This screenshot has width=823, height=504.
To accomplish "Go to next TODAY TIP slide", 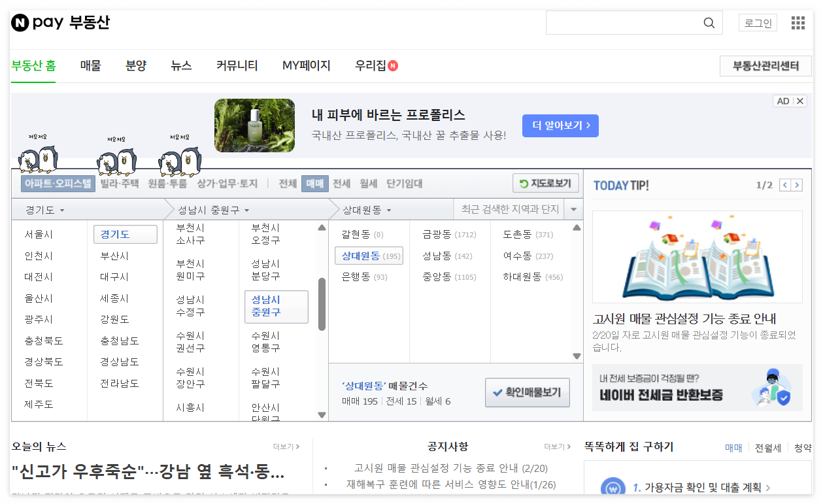I will (x=796, y=185).
